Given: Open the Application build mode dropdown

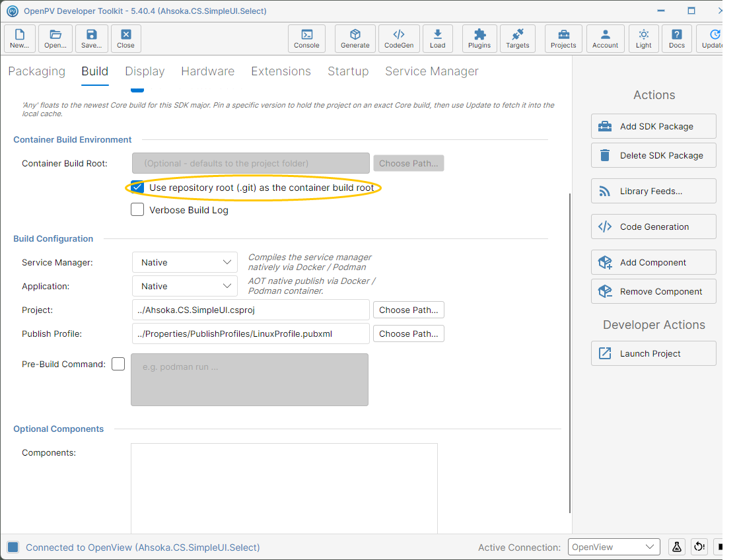Looking at the screenshot, I should 185,286.
